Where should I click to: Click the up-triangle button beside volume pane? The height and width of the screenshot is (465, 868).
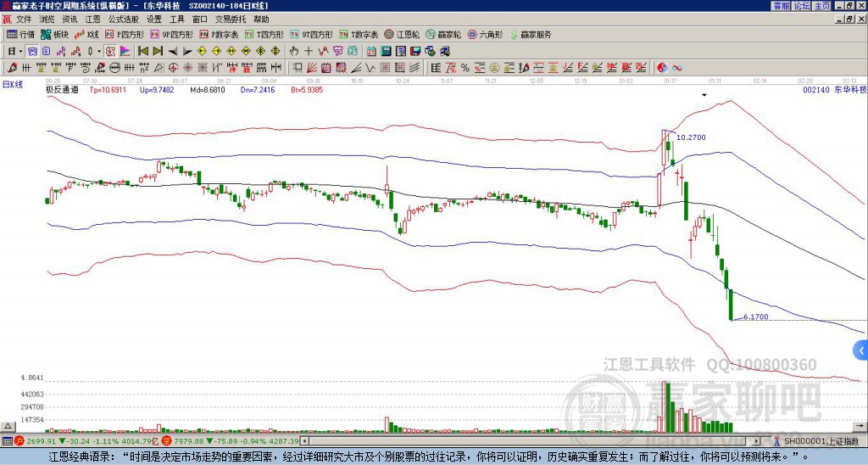tap(7, 426)
